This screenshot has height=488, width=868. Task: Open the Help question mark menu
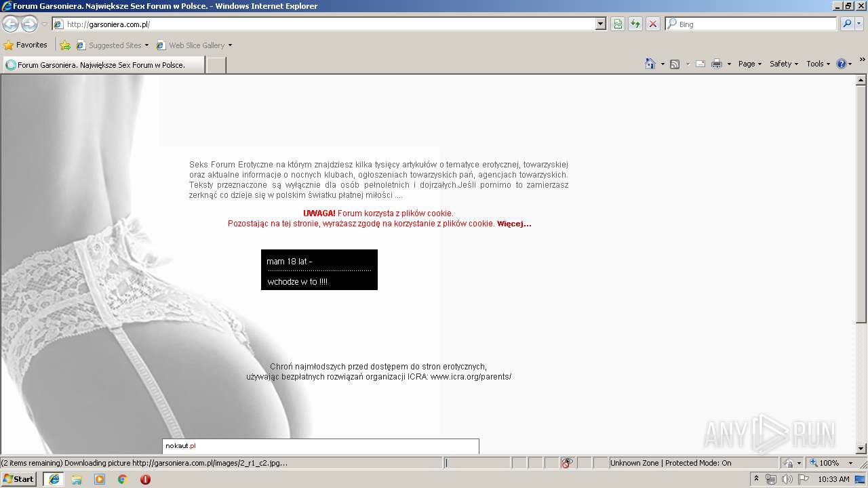[x=844, y=64]
